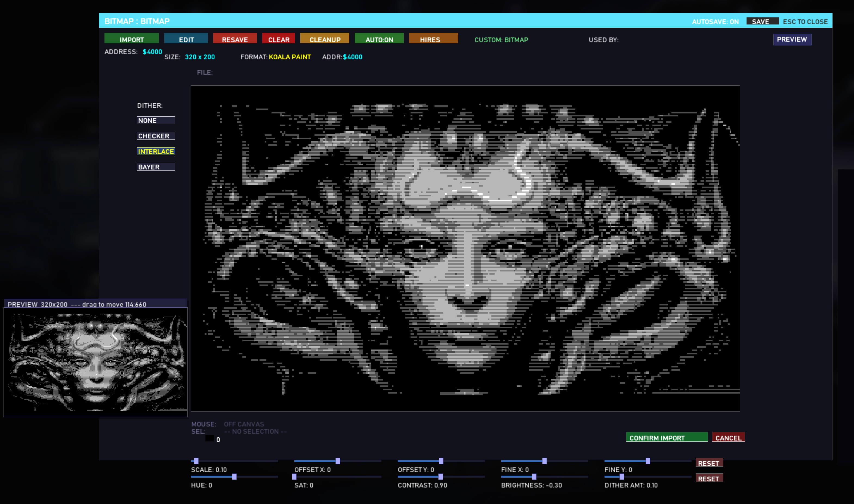Toggle the AUTOSAVE: ON setting
The image size is (854, 504).
pyautogui.click(x=715, y=22)
